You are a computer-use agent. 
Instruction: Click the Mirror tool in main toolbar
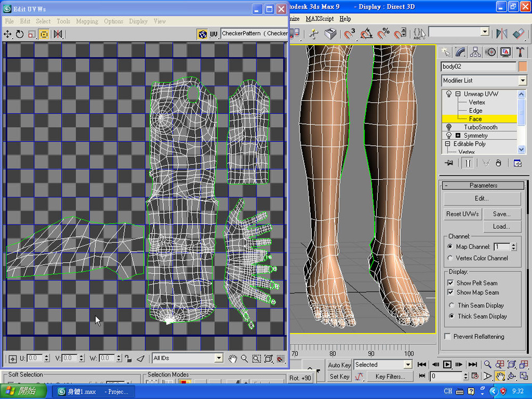[x=502, y=34]
